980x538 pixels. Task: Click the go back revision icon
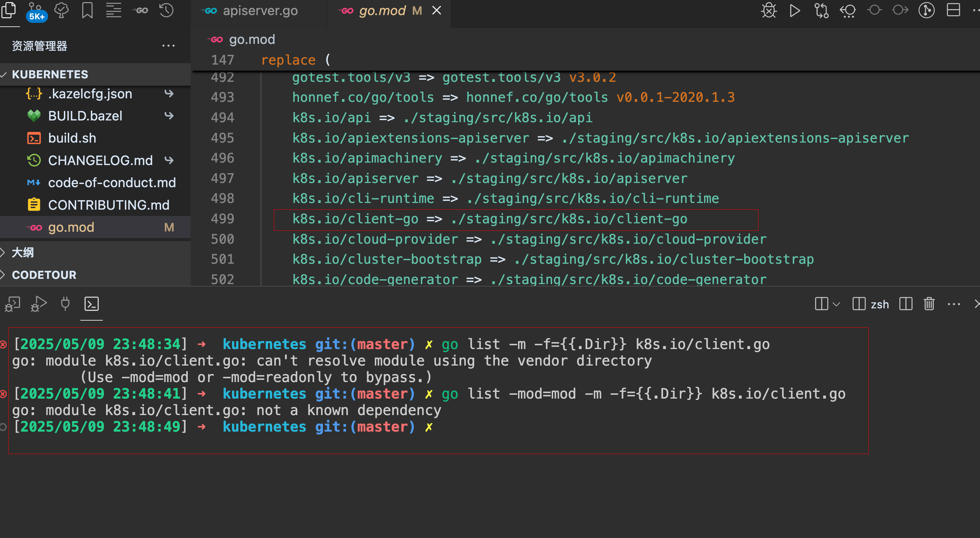tap(848, 10)
